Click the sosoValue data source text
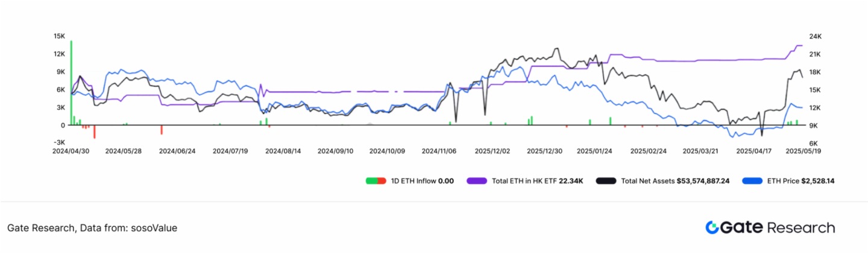The width and height of the screenshot is (868, 254). click(154, 228)
